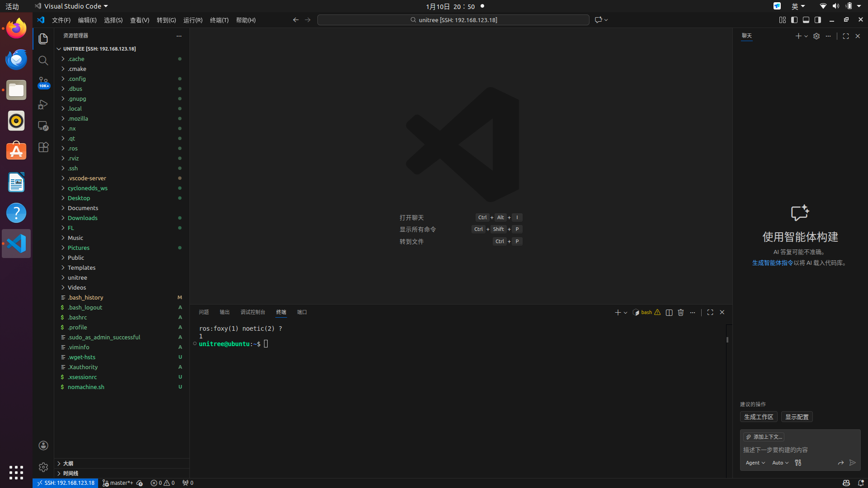
Task: Click the 生成工作区 button
Action: tap(759, 417)
